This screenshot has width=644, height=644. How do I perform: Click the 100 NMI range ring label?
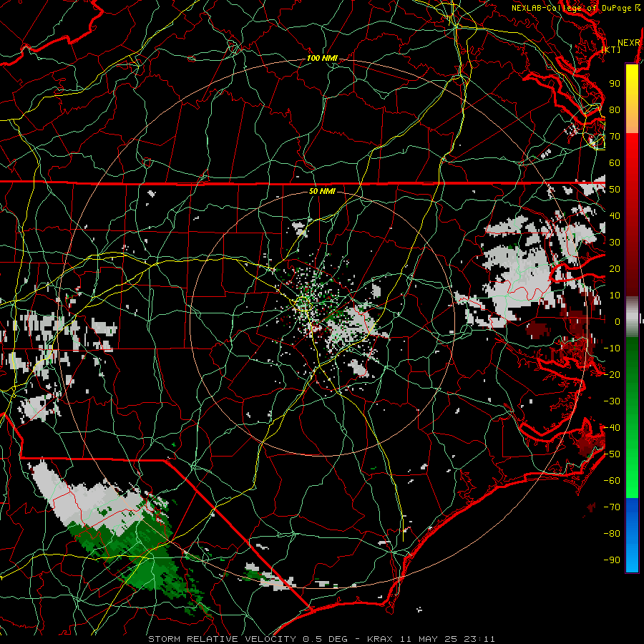322,59
